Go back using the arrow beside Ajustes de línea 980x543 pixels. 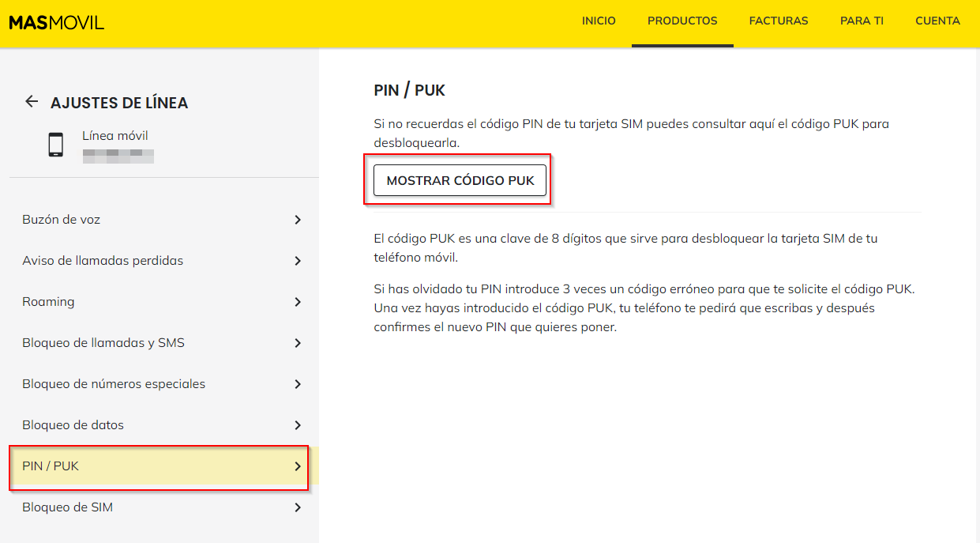coord(32,101)
